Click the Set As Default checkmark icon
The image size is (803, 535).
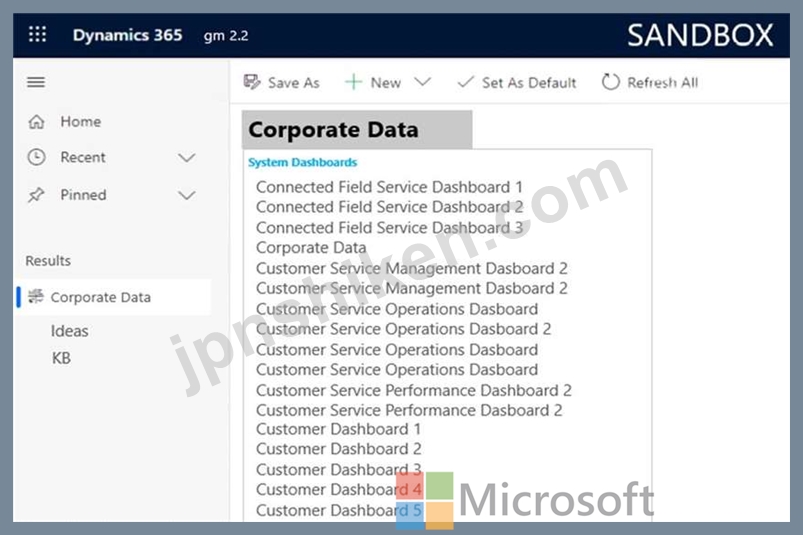[x=466, y=82]
